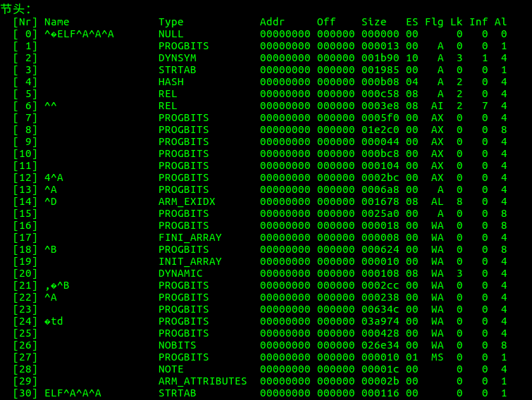Click the Flg column header
Image resolution: width=532 pixels, height=400 pixels.
click(x=434, y=23)
